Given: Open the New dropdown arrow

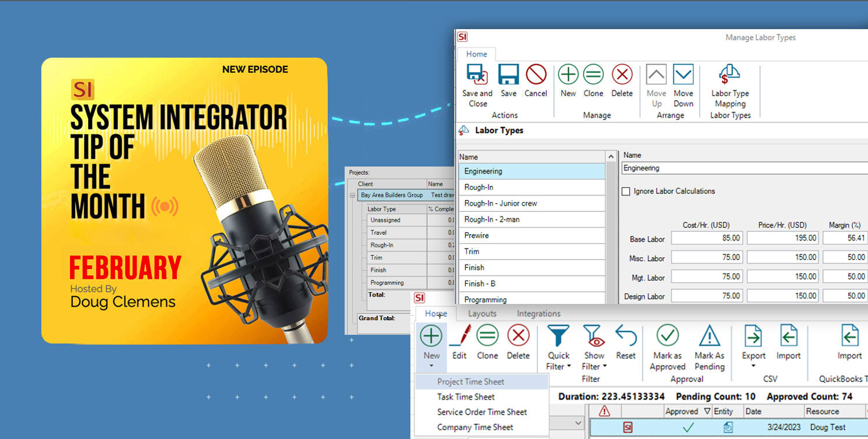Looking at the screenshot, I should coord(431,366).
